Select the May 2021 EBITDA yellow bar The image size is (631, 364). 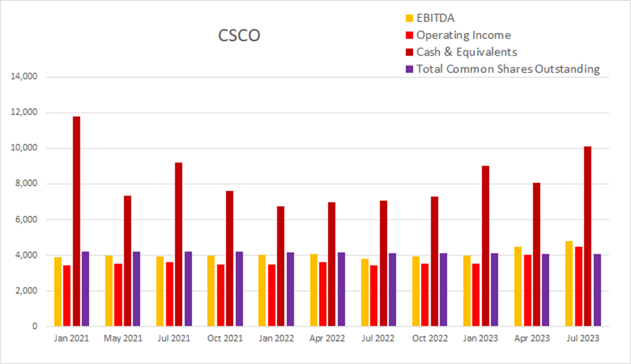(109, 291)
